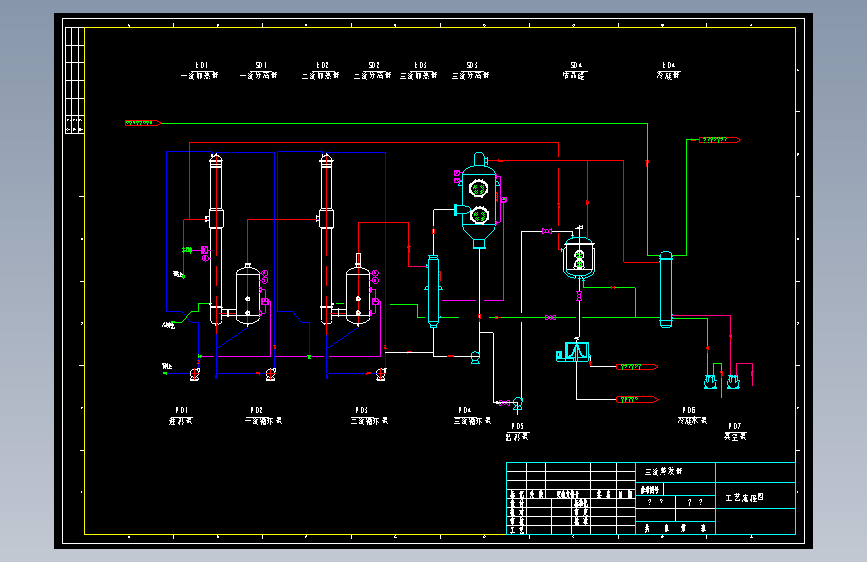Select the first-effect evaporator column under E01
This screenshot has height=562, width=867.
pos(216,239)
